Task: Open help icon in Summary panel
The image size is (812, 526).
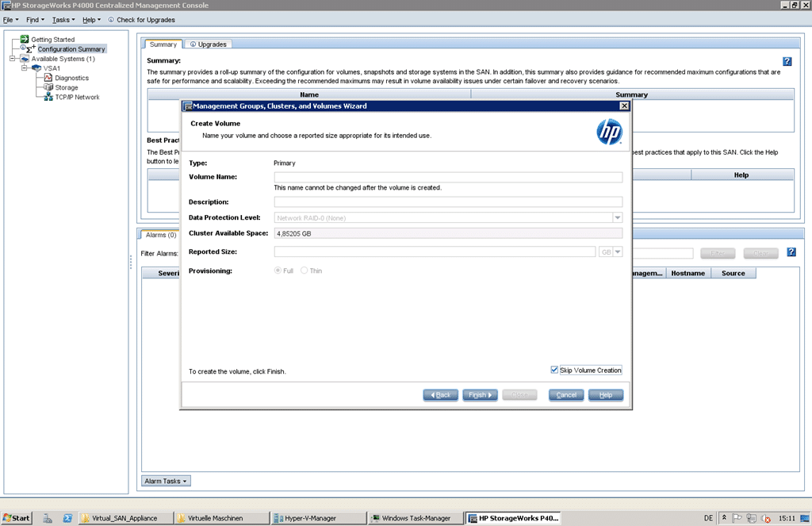Action: [787, 61]
